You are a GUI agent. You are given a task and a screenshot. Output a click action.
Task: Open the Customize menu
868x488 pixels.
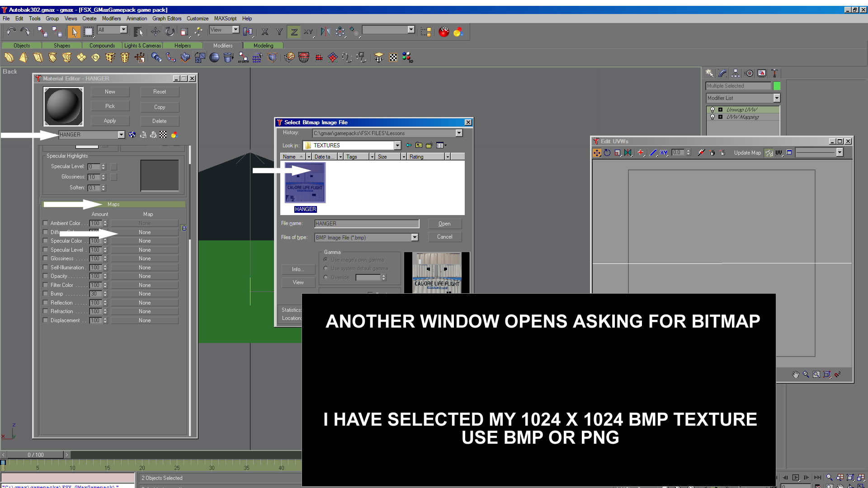coord(198,19)
